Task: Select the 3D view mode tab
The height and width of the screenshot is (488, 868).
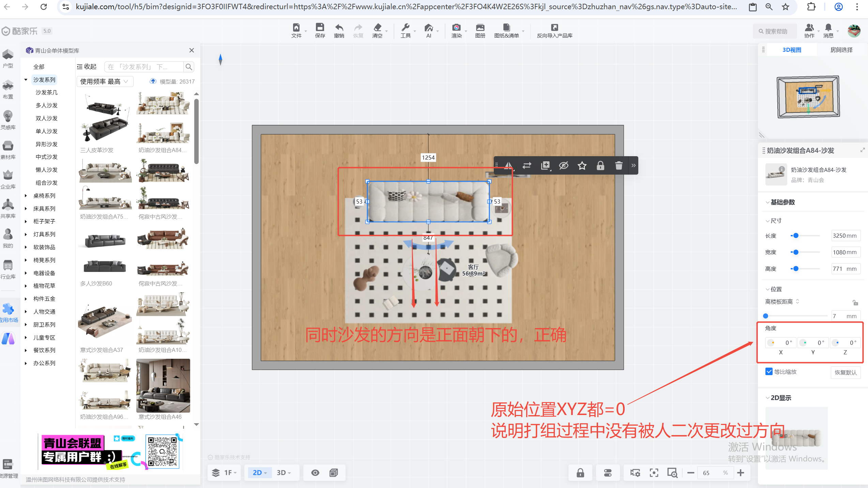Action: pyautogui.click(x=284, y=473)
